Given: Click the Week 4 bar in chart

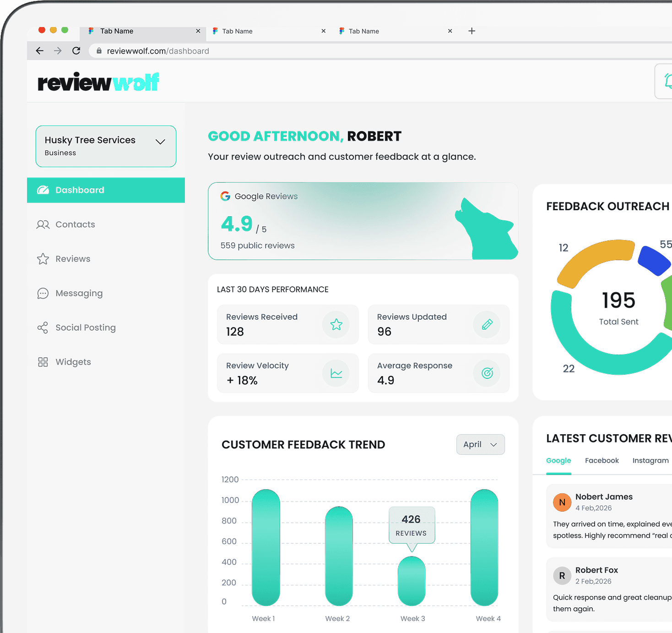Looking at the screenshot, I should [x=484, y=547].
